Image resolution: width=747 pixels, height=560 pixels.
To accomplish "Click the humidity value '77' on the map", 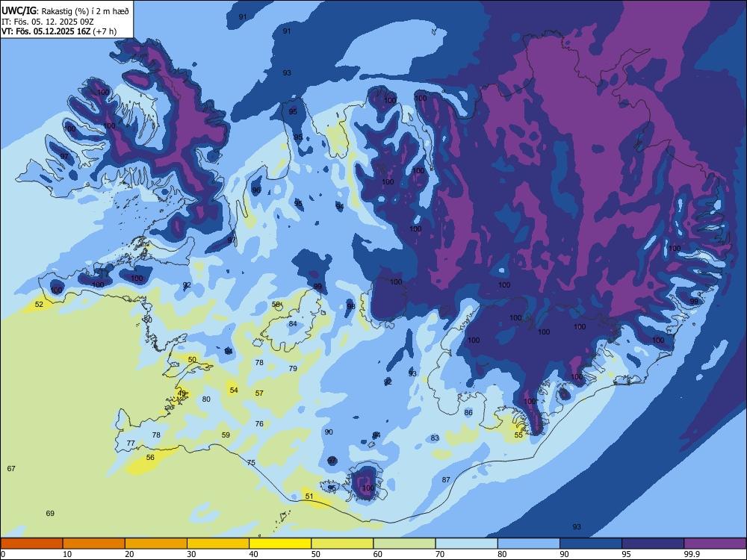I will [131, 444].
